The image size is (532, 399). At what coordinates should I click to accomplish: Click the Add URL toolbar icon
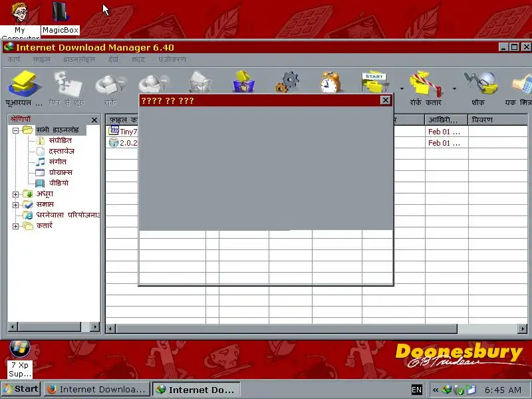click(24, 82)
